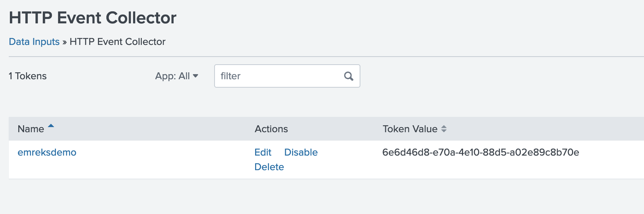
Task: Toggle Name column sort order
Action: (32, 129)
